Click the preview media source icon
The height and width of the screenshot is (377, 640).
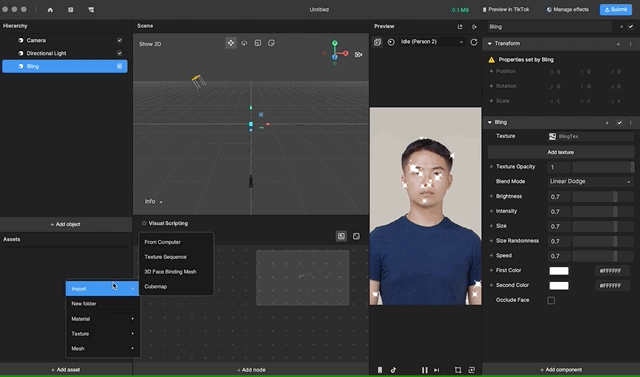click(x=378, y=42)
